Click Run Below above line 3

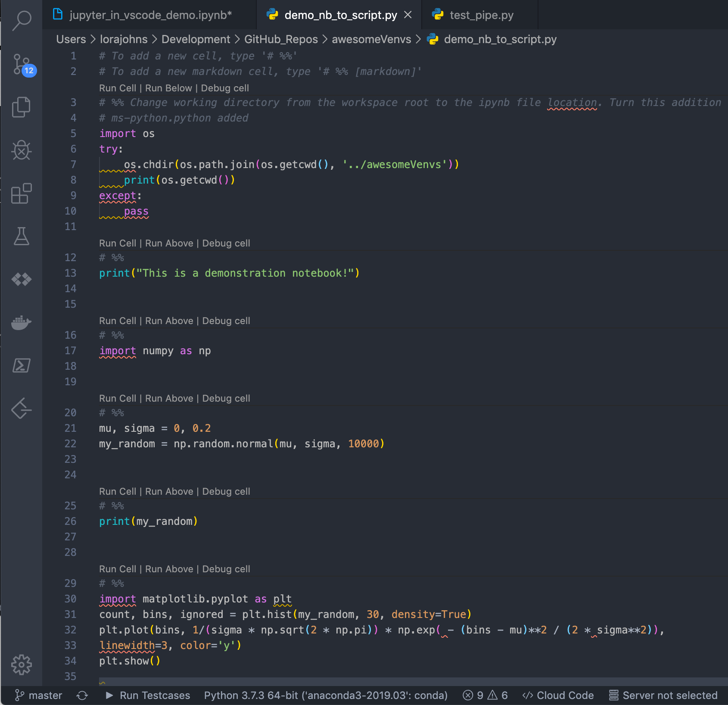coord(168,88)
